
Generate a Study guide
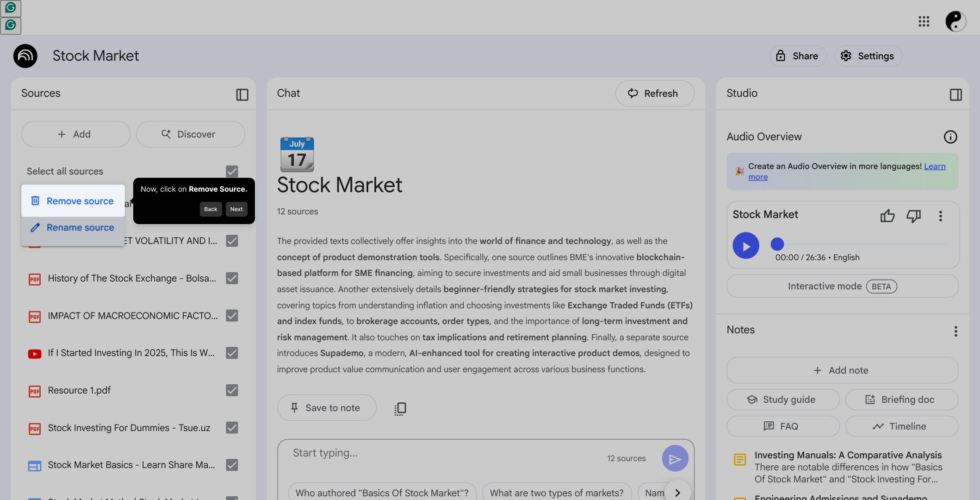click(783, 400)
